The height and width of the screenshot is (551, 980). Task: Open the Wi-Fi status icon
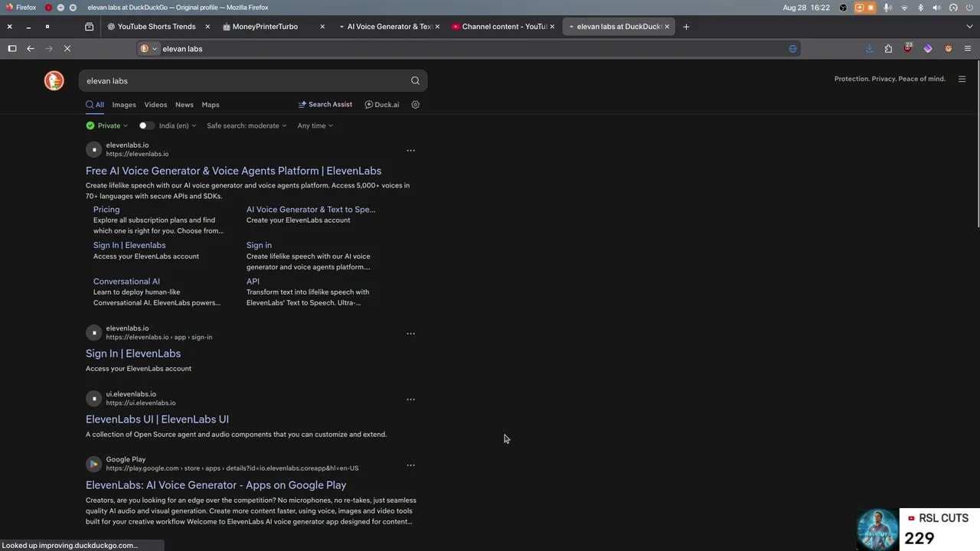[x=904, y=8]
